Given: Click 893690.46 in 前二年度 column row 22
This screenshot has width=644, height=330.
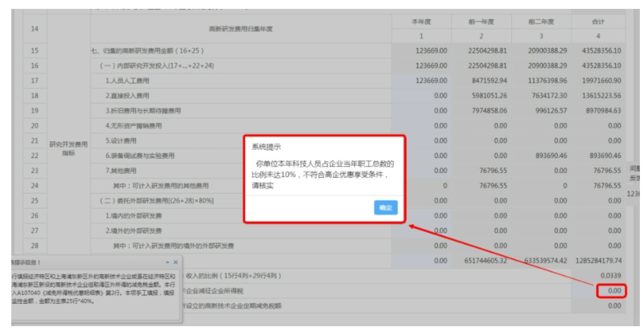Looking at the screenshot, I should coord(551,156).
